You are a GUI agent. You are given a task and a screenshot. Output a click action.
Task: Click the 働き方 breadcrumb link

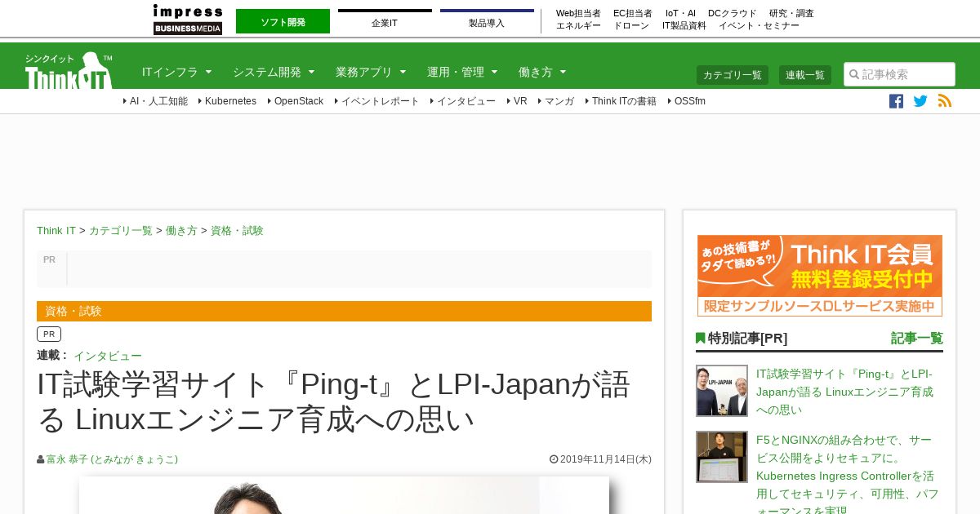coord(181,231)
